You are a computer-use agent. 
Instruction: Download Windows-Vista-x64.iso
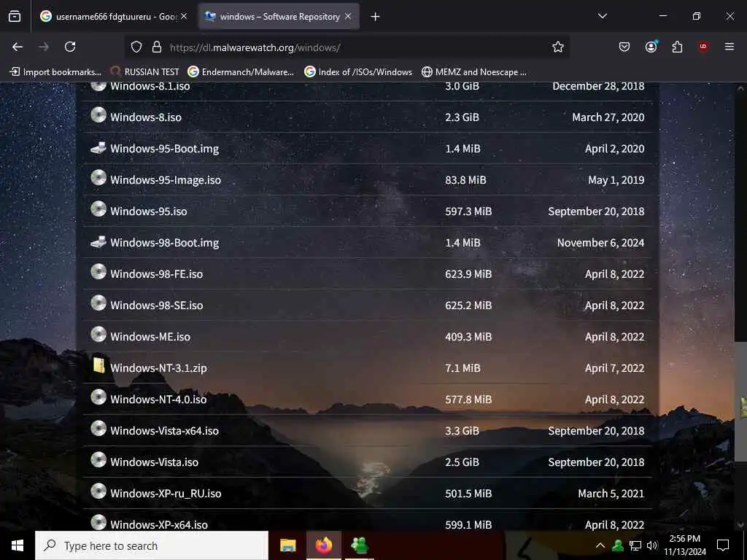pyautogui.click(x=164, y=431)
